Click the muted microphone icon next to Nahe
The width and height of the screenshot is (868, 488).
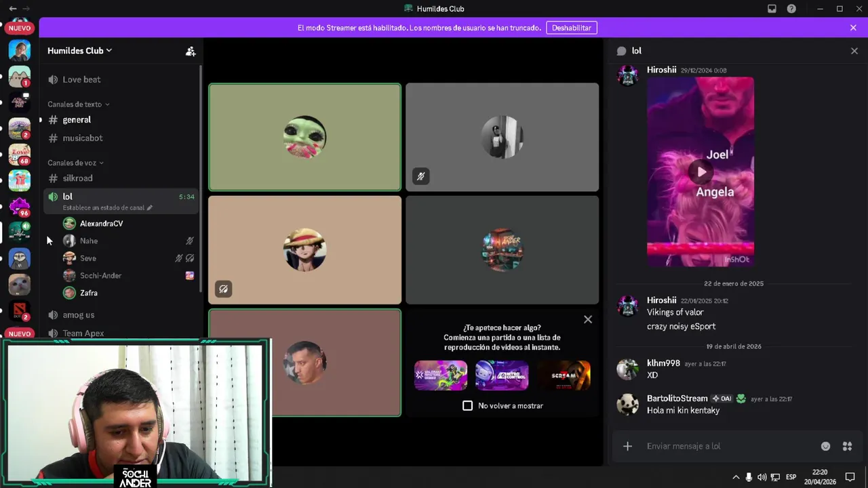[x=190, y=241]
